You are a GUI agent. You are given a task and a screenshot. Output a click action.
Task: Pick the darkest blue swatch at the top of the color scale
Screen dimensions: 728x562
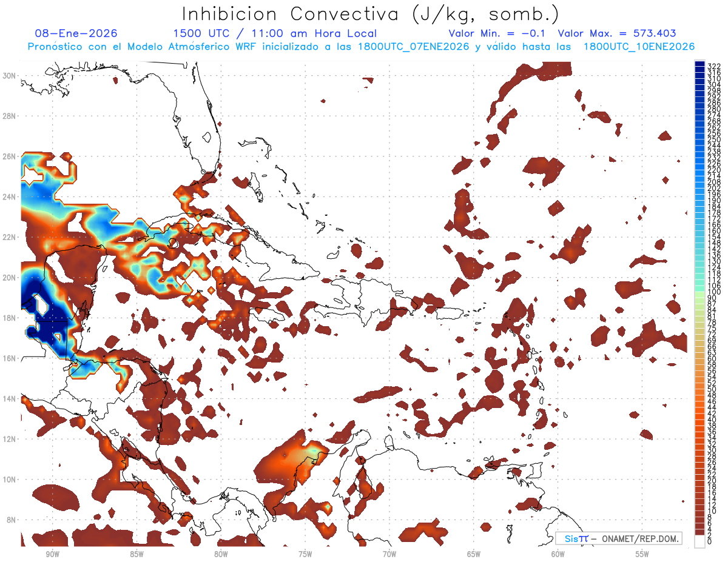point(699,64)
